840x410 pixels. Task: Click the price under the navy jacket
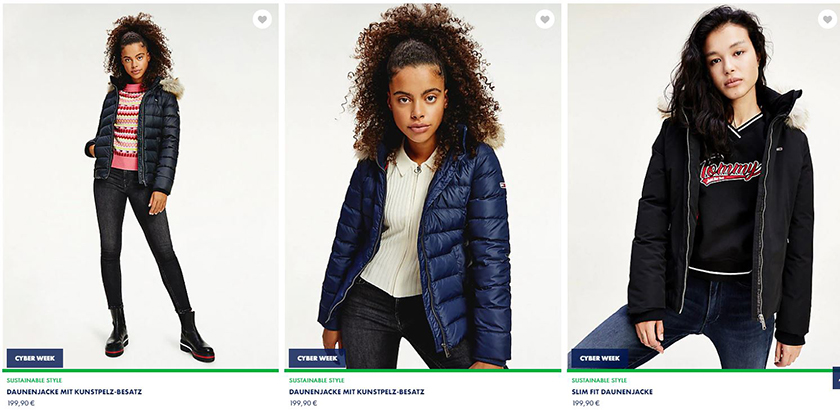click(303, 403)
